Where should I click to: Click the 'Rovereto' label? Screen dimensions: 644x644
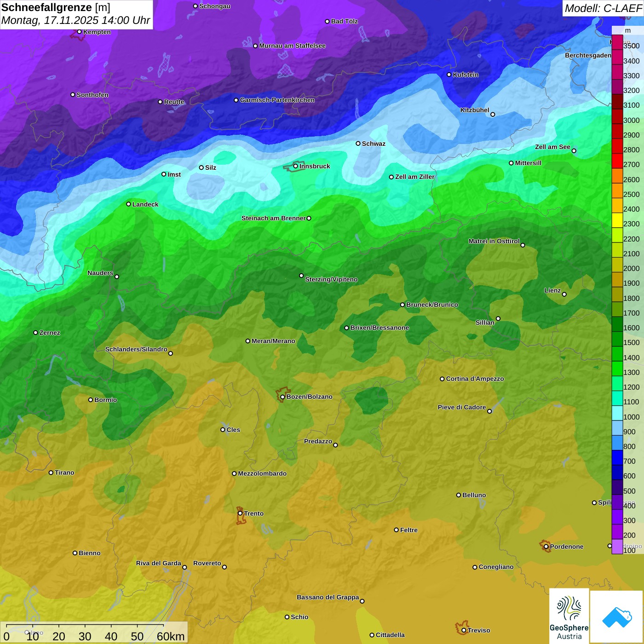coord(207,563)
